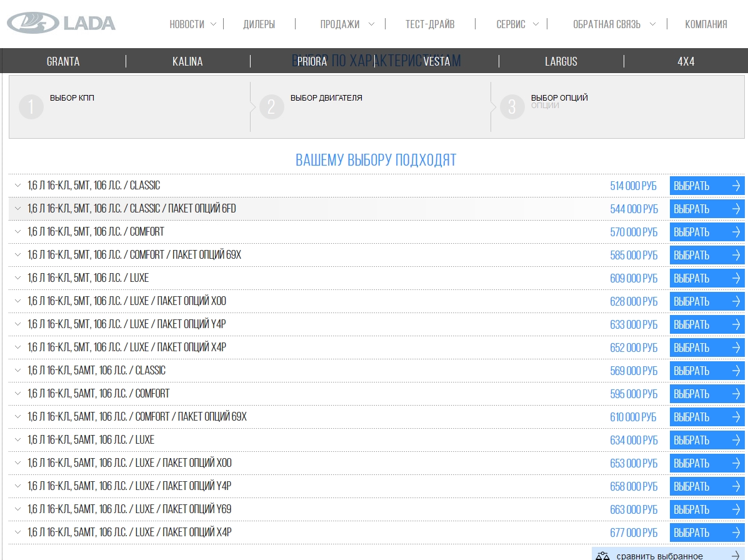Expand the 5AMT Luxe 634 000 row chevron
The height and width of the screenshot is (560, 748).
[x=17, y=440]
